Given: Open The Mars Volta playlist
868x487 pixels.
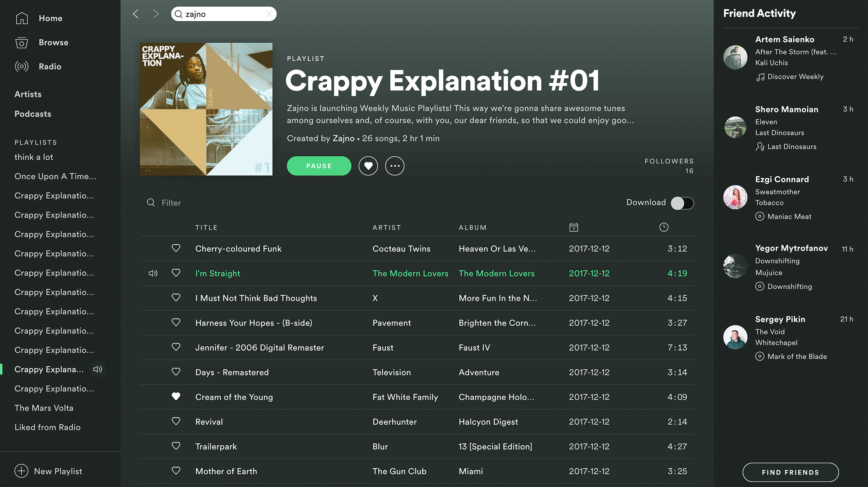Looking at the screenshot, I should [x=44, y=408].
